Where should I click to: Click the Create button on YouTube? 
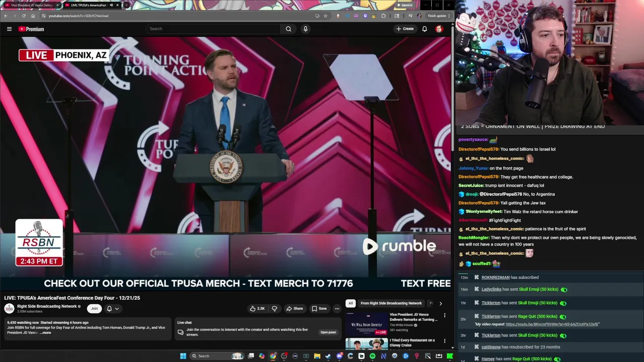click(405, 29)
